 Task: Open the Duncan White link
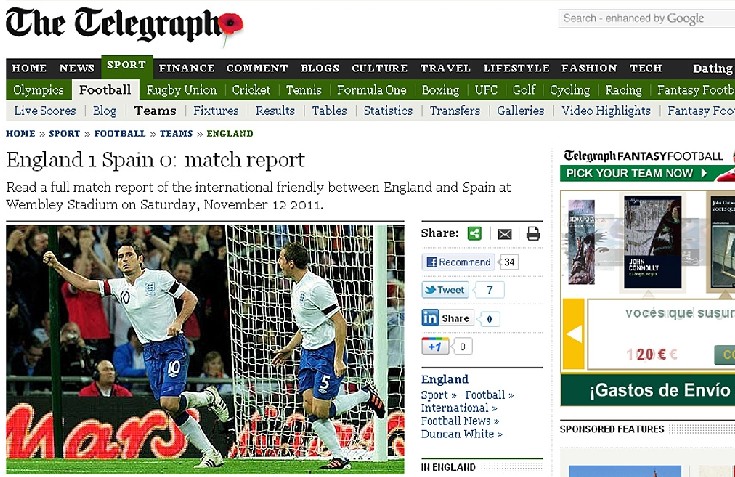click(461, 434)
